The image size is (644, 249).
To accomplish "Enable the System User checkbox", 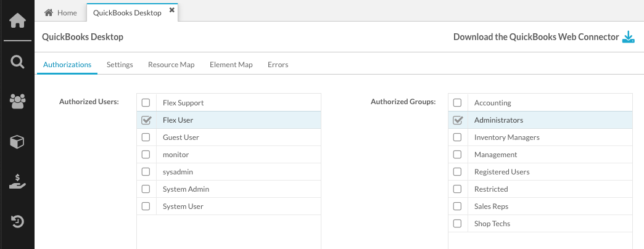I will click(146, 206).
